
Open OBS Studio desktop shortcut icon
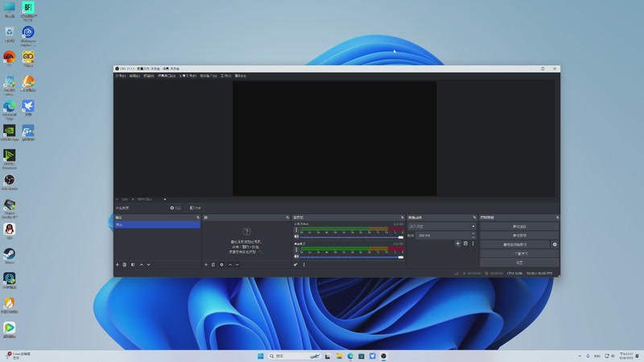[x=10, y=182]
